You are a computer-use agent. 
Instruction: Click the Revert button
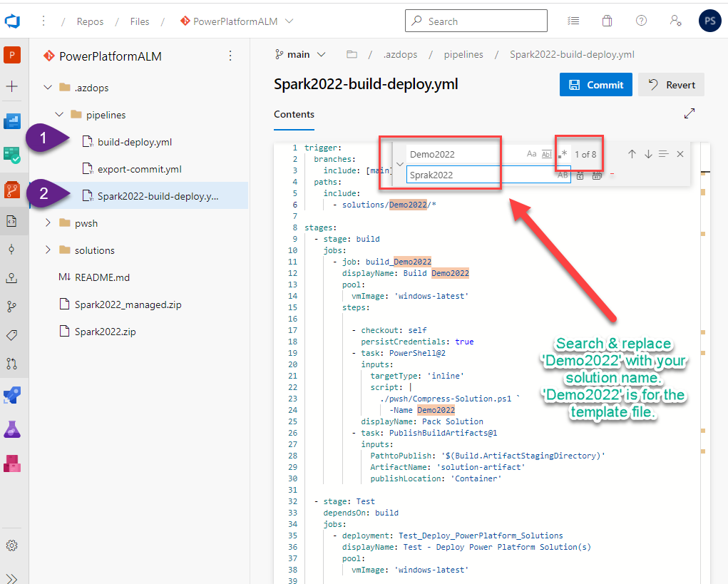click(671, 85)
